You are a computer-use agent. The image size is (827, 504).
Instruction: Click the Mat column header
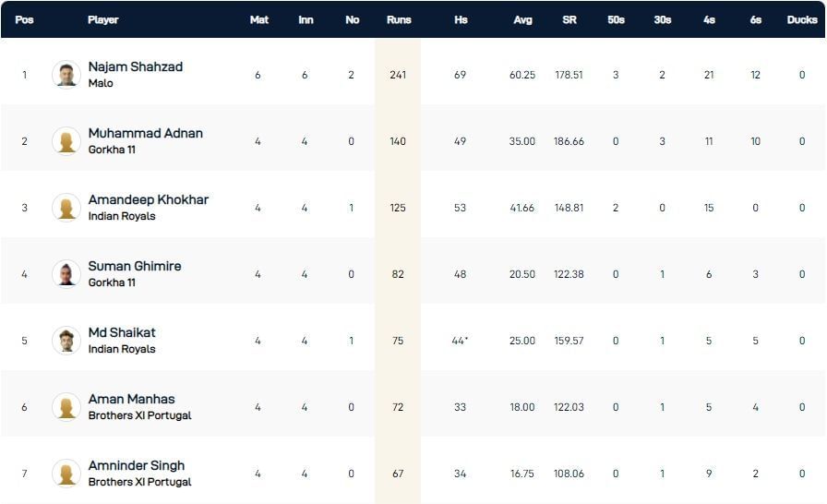coord(259,19)
